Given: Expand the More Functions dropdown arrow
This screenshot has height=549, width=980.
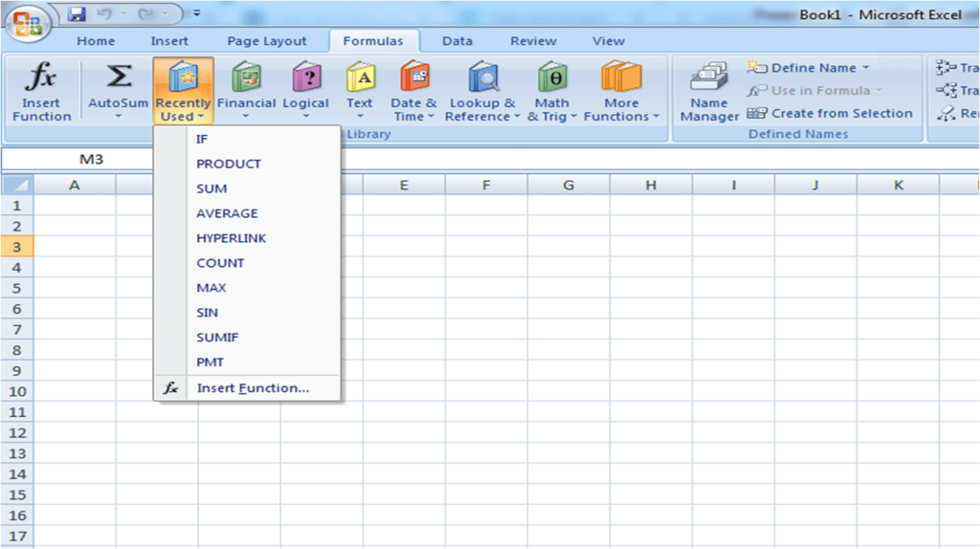Looking at the screenshot, I should [657, 116].
